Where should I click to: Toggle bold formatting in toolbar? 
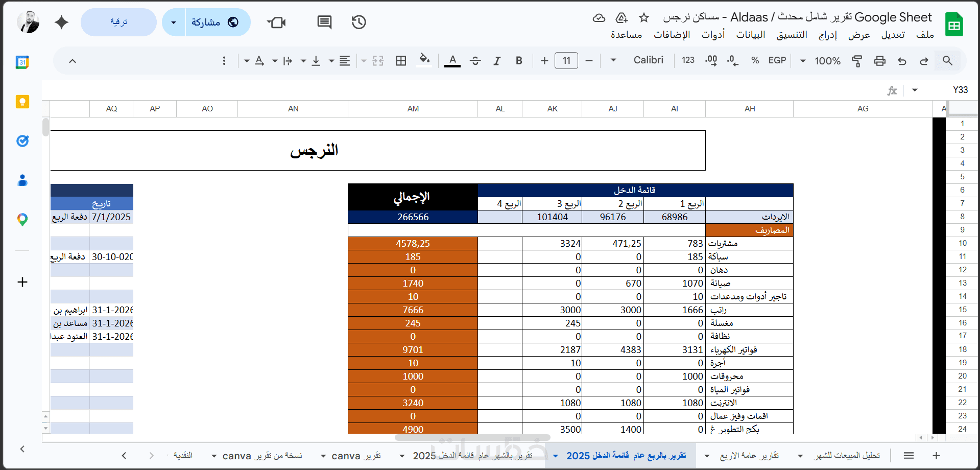click(519, 61)
